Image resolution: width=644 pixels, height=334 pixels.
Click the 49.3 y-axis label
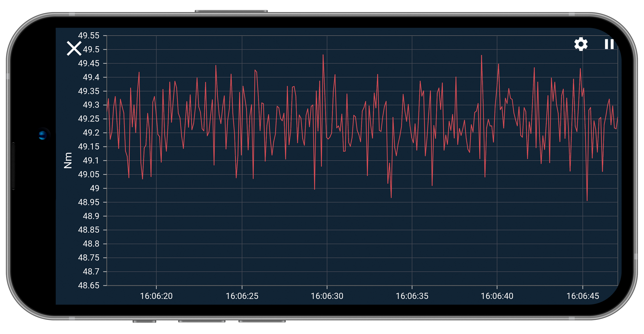click(91, 105)
